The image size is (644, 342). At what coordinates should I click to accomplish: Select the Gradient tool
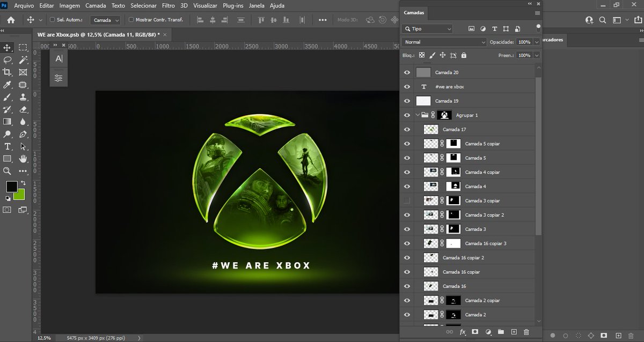tap(8, 122)
